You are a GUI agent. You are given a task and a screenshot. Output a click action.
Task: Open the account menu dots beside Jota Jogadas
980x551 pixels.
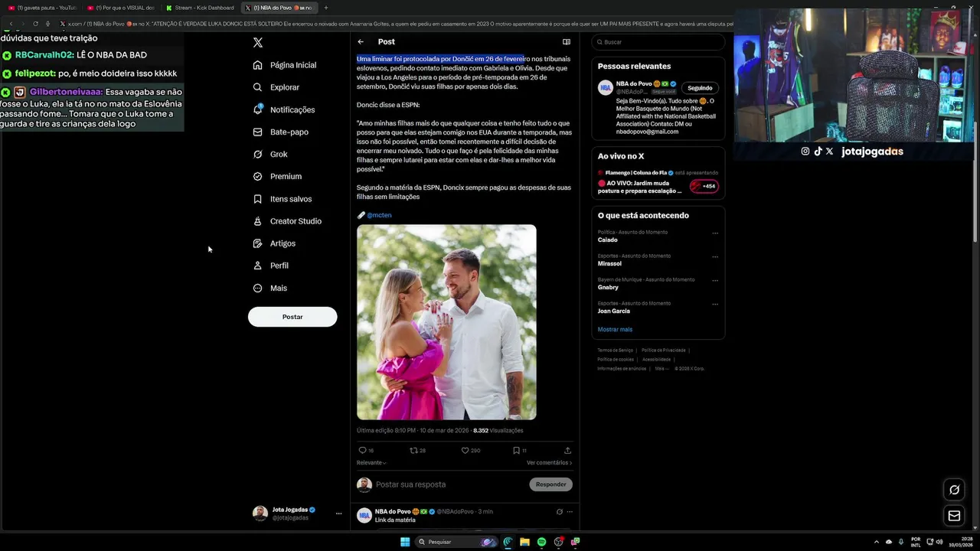pos(338,514)
